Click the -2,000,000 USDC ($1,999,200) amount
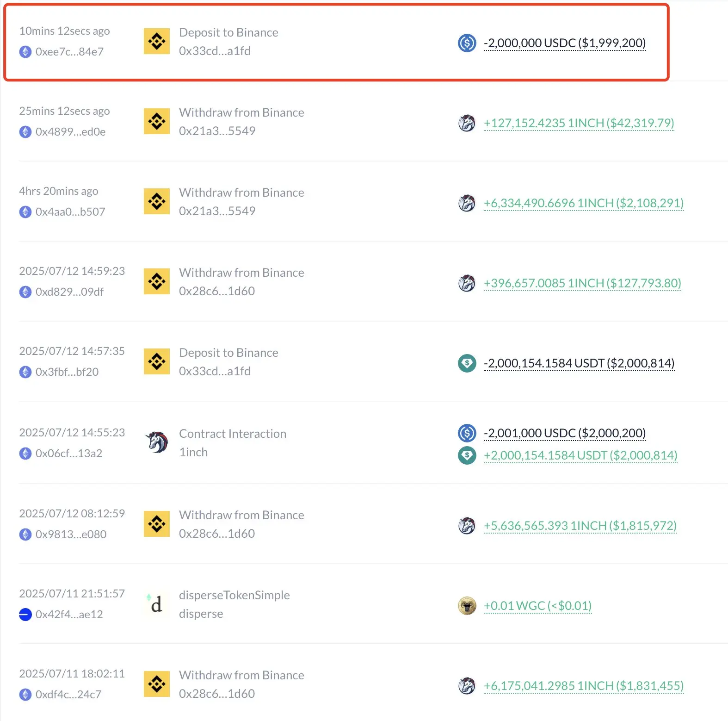The image size is (728, 721). (x=564, y=43)
